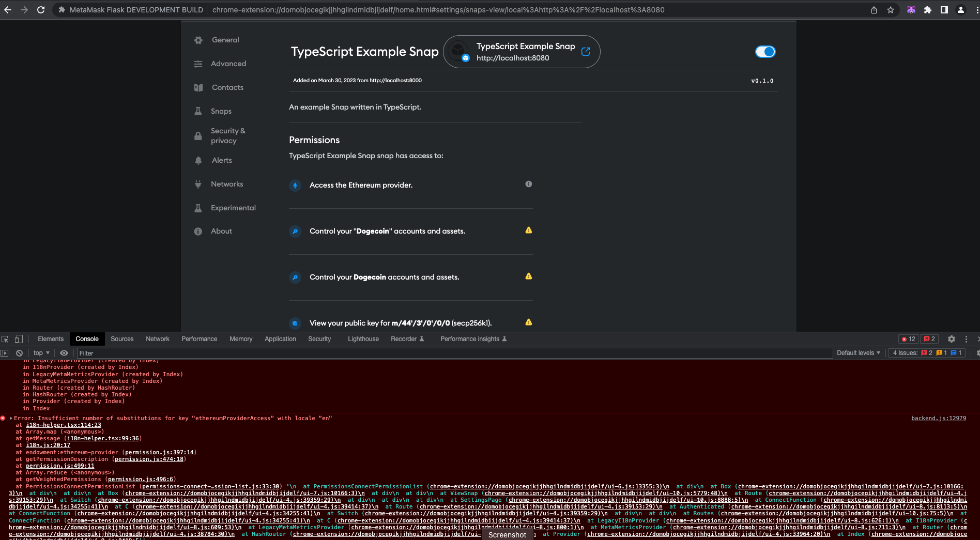Open Security & privacy settings

(x=228, y=135)
